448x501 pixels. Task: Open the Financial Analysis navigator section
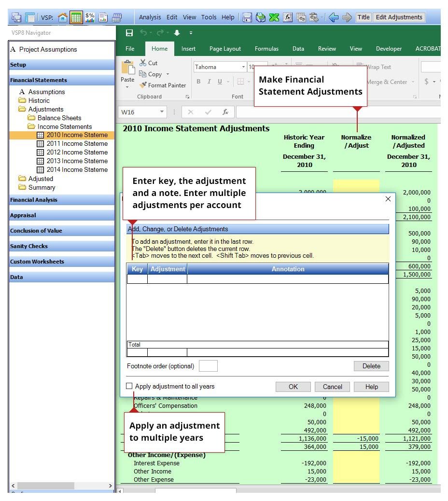point(61,200)
